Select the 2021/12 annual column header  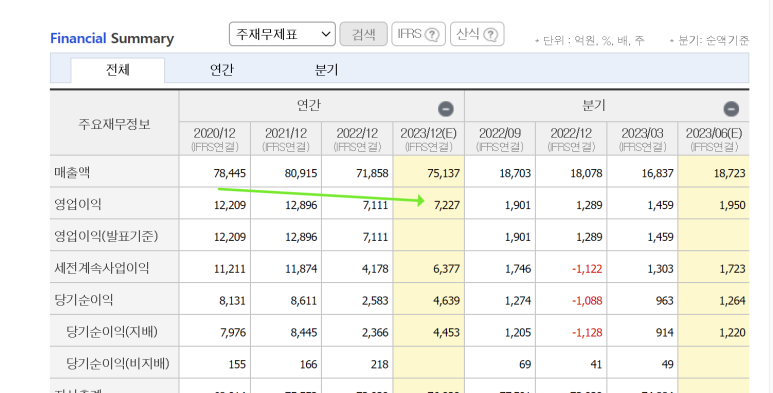point(286,139)
